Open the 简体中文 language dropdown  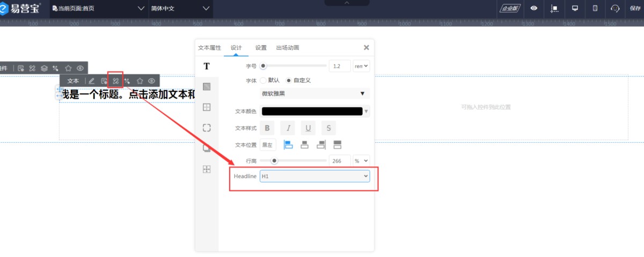coord(180,9)
